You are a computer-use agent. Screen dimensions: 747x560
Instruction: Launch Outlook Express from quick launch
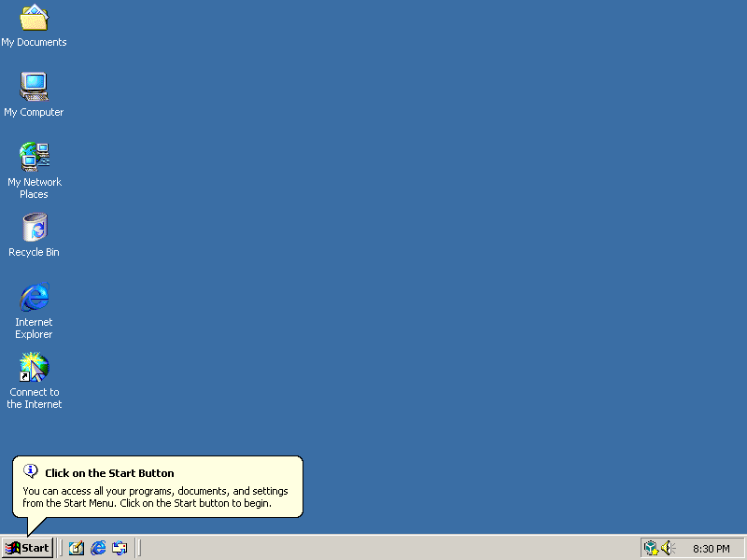[x=120, y=548]
